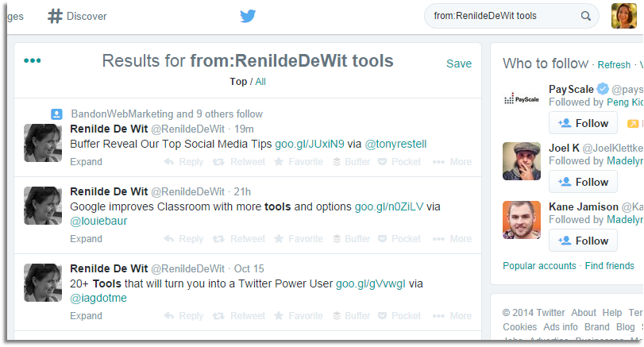Click Renilde De Wit's avatar on the 19m tweet

[43, 143]
